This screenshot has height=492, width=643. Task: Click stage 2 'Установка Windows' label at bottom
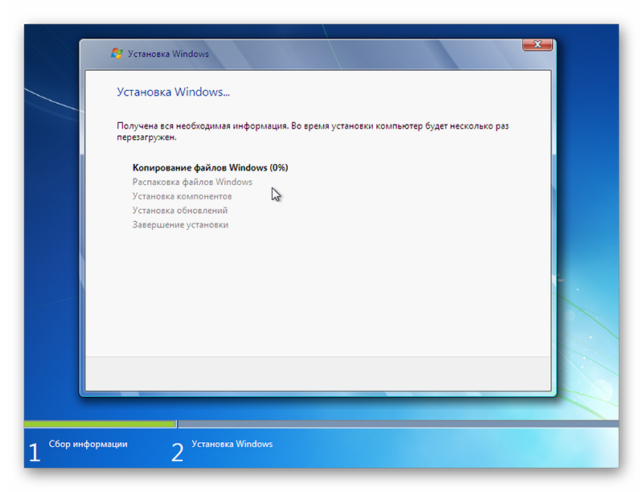[232, 444]
